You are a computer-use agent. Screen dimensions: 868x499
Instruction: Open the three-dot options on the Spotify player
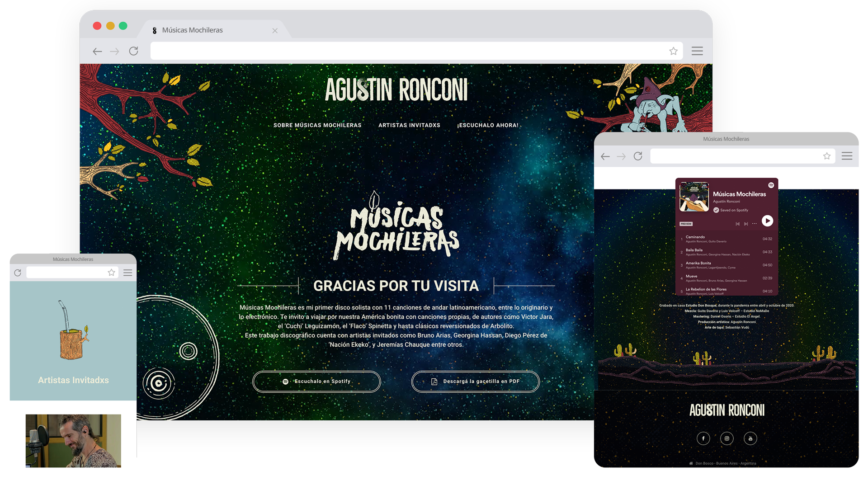point(754,224)
